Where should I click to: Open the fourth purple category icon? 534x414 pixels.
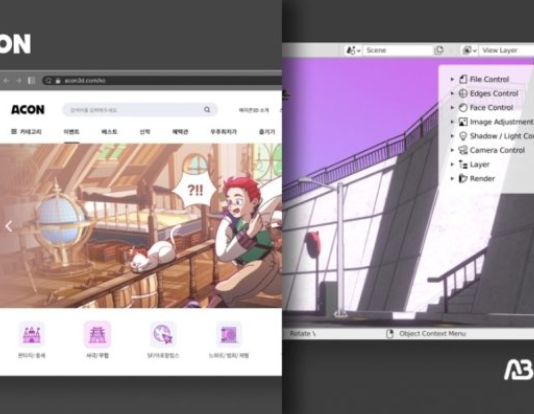tap(229, 334)
